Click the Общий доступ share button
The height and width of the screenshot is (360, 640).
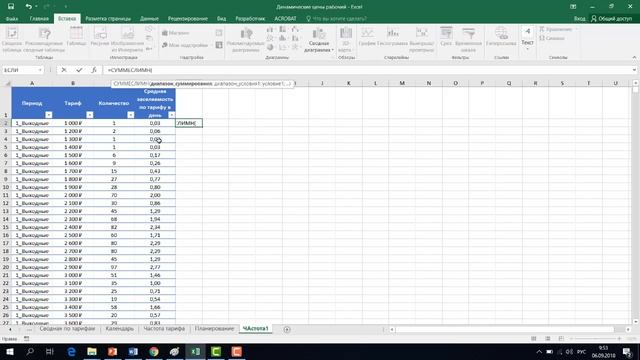[611, 19]
